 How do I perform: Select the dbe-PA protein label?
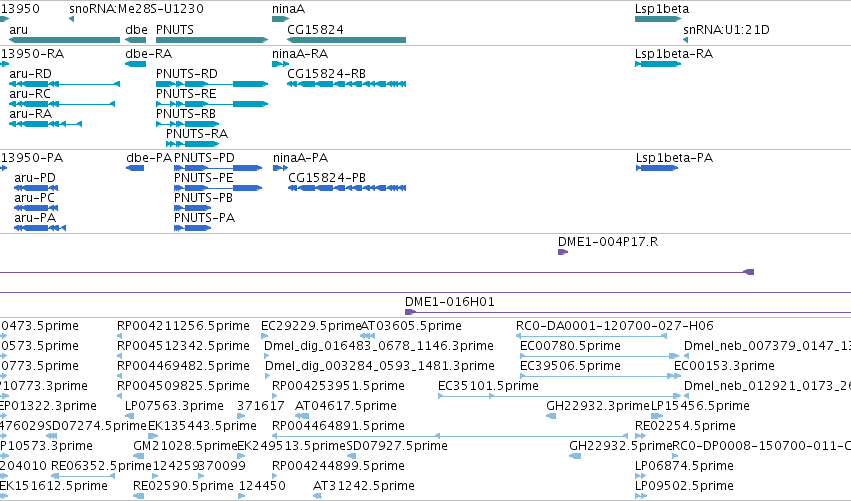(149, 158)
